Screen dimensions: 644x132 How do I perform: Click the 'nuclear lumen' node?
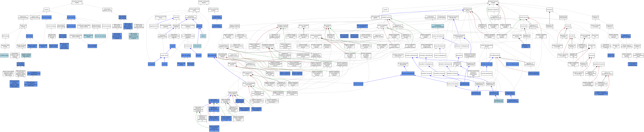(164, 55)
